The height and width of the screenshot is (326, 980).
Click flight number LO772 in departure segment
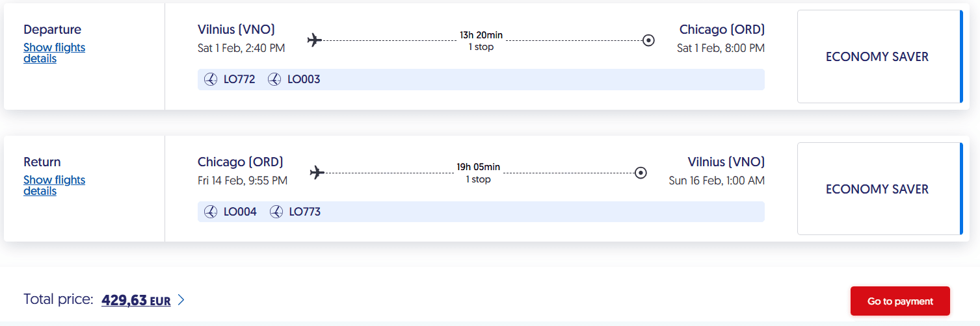tap(239, 79)
